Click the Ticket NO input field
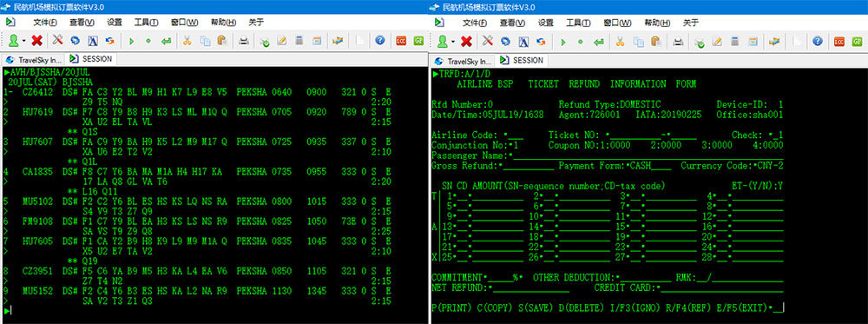This screenshot has height=324, width=868. (635, 136)
